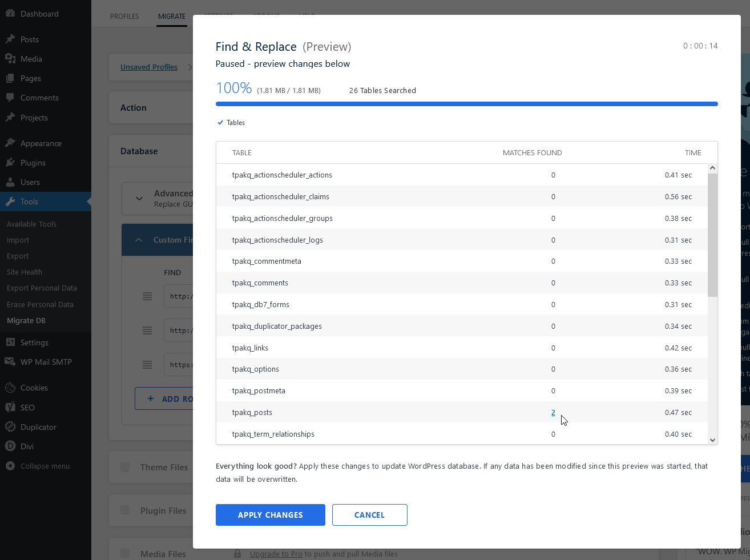Viewport: 750px width, 560px height.
Task: Toggle the Tables checkmark in preview
Action: [220, 123]
